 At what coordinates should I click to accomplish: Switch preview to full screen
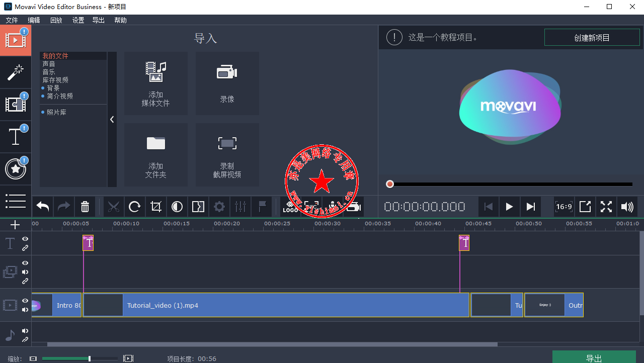pos(606,207)
